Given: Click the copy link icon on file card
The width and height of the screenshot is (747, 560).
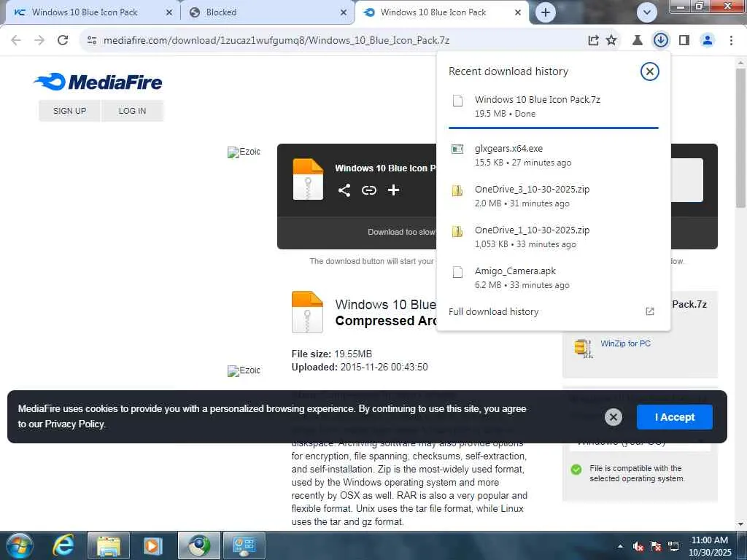Looking at the screenshot, I should point(368,190).
